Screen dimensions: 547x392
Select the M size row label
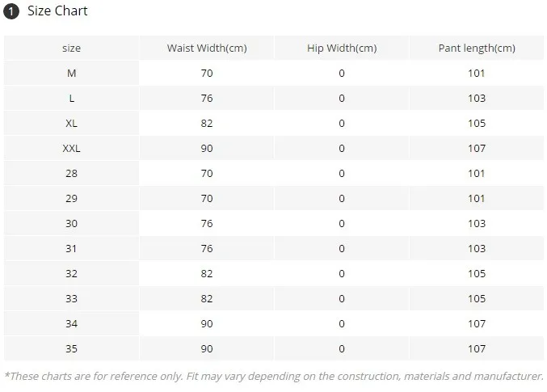[x=72, y=73]
